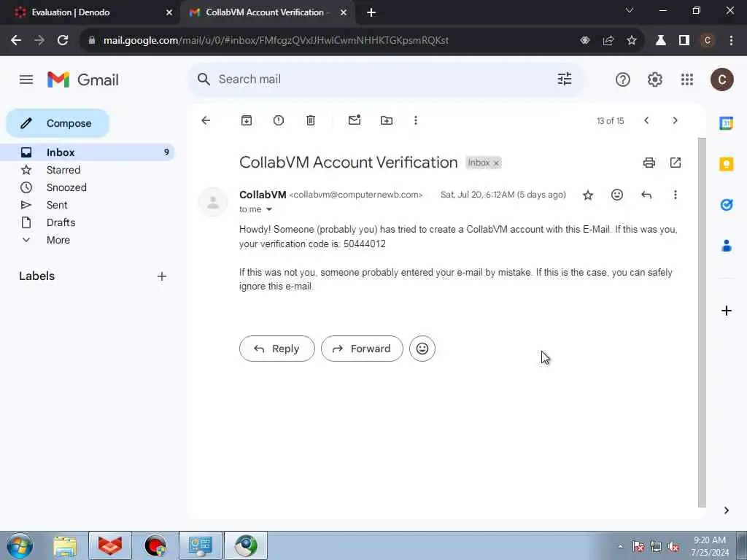The height and width of the screenshot is (560, 747).
Task: Move email to a folder
Action: coord(387,120)
